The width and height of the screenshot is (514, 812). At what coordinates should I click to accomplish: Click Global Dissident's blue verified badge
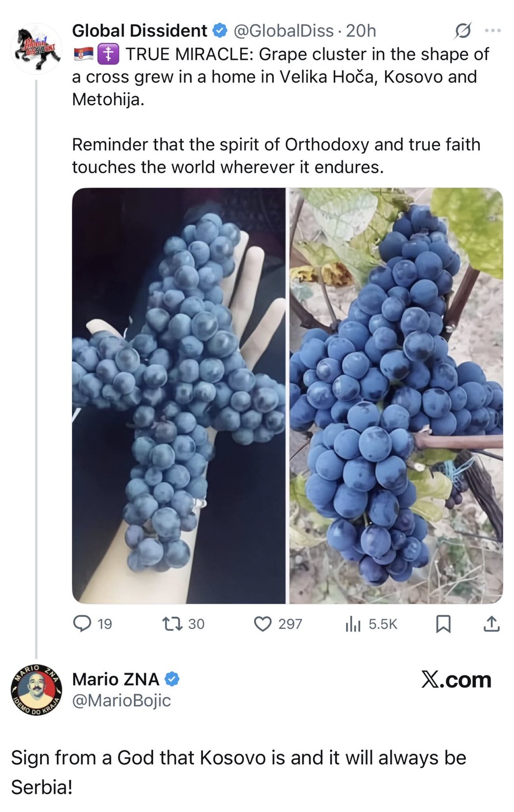tap(220, 31)
